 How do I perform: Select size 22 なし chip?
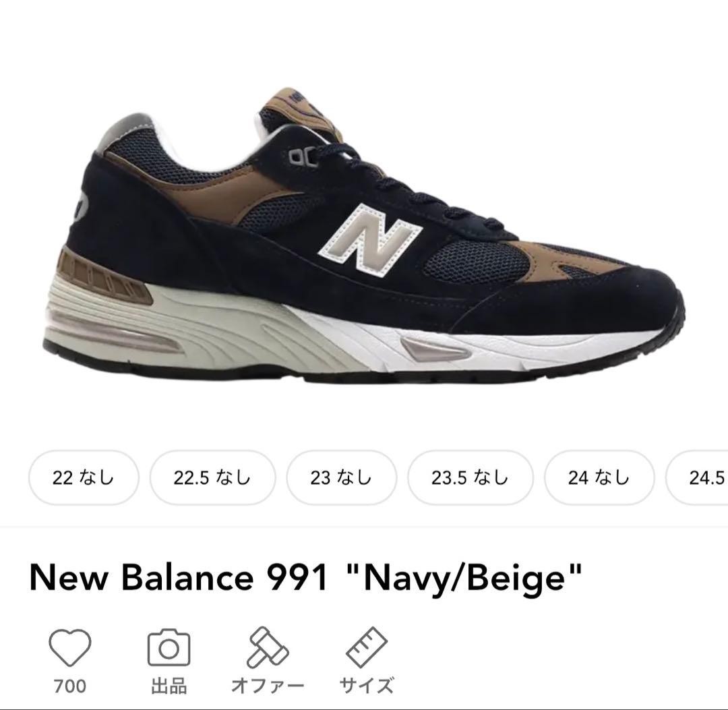click(x=84, y=477)
